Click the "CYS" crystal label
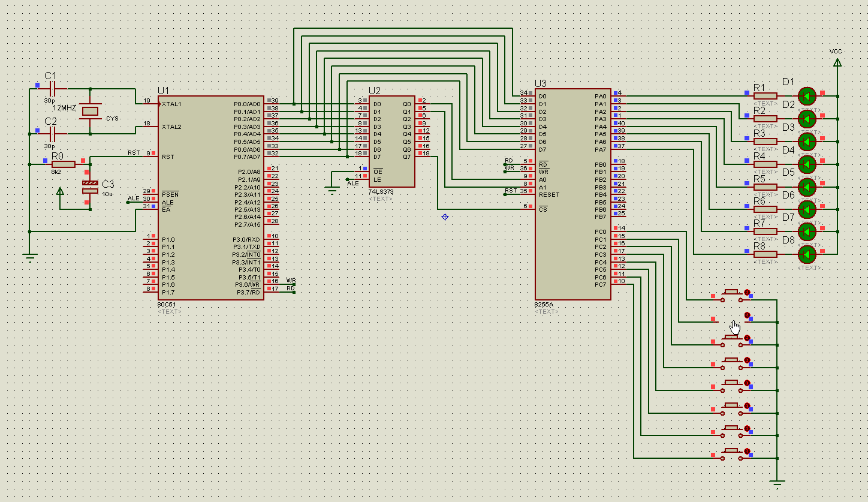Viewport: 868px width, 502px height. (112, 119)
